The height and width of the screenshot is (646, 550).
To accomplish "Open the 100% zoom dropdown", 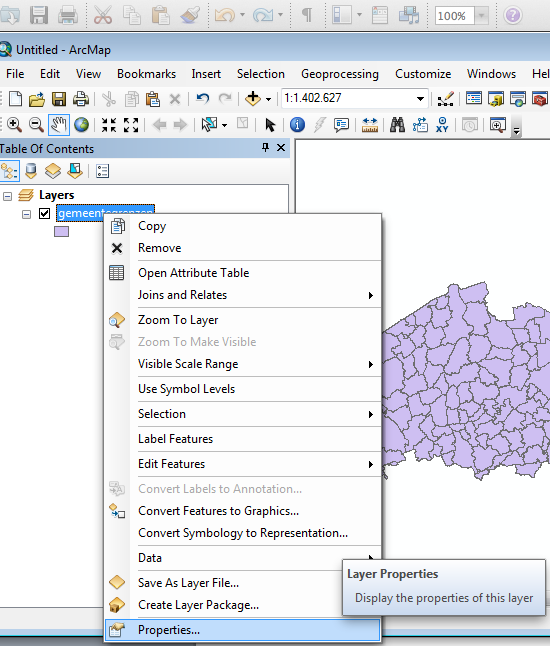I will tap(481, 16).
